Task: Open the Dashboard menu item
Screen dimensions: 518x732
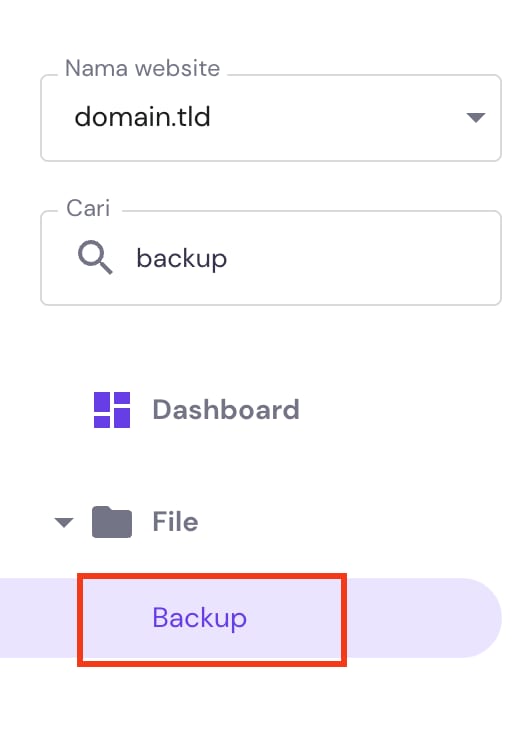Action: pyautogui.click(x=196, y=410)
